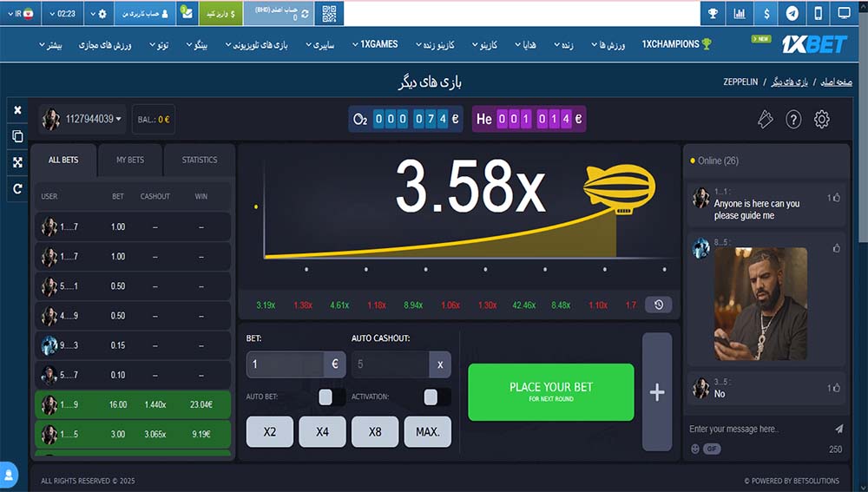Click the support avatar icon bottom left
The width and height of the screenshot is (868, 492).
tap(9, 475)
